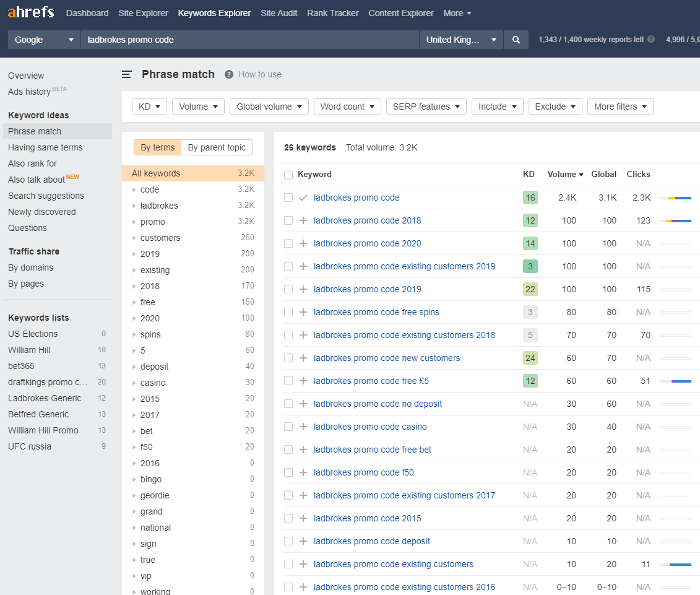Click the hamburger menu icon beside Phrase match

pos(127,74)
